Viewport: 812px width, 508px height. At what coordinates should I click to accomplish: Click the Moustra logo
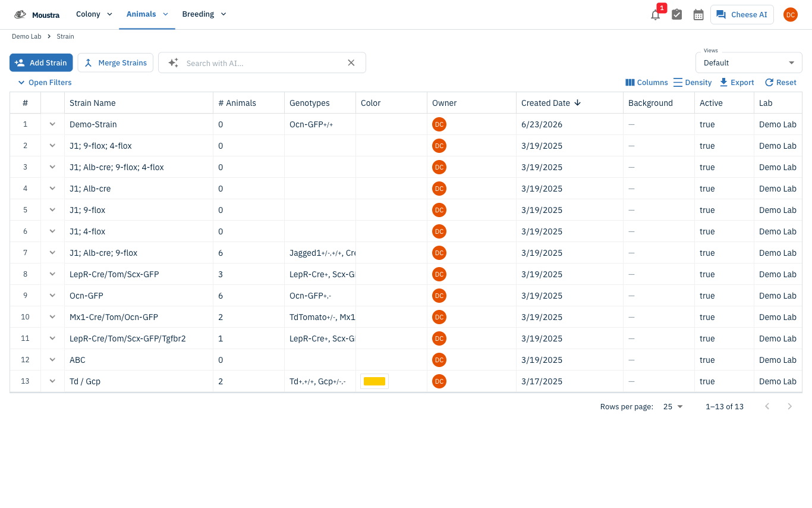point(37,14)
